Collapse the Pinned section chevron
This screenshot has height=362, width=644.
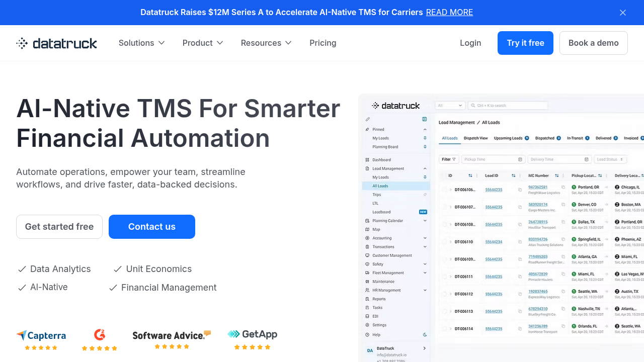click(x=425, y=130)
